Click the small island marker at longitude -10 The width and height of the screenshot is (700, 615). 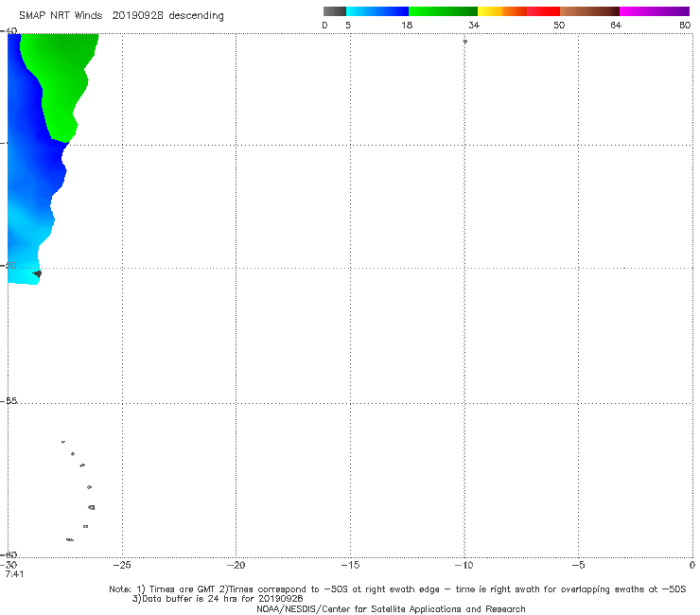464,42
